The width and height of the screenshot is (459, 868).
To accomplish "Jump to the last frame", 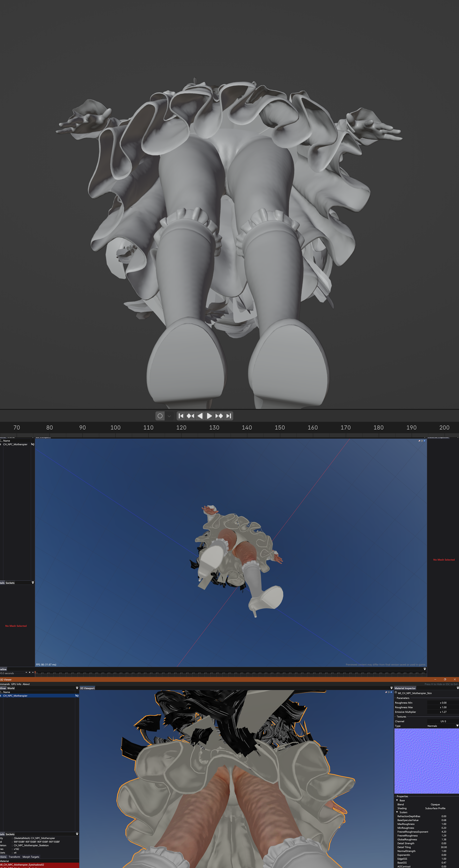I will 229,416.
